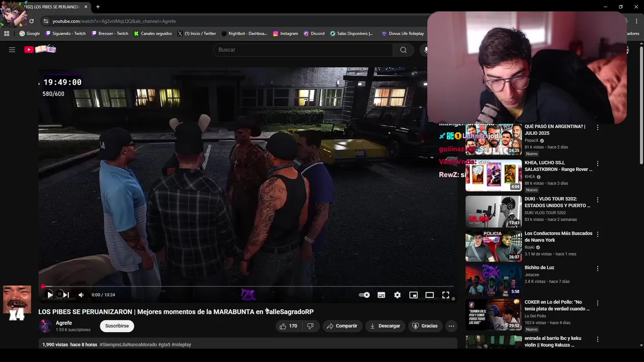
Task: Turn on subtitles/captions in player
Action: [381, 295]
